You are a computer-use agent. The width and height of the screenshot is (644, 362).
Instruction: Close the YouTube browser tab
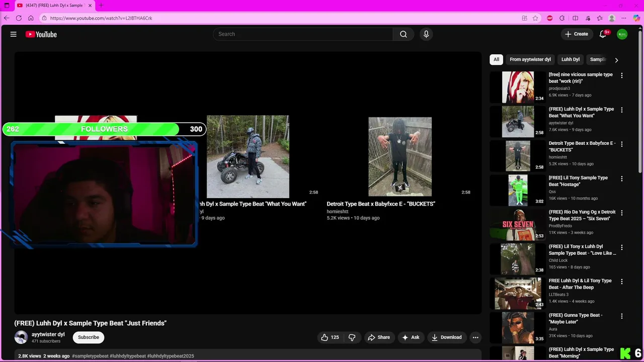pyautogui.click(x=90, y=6)
